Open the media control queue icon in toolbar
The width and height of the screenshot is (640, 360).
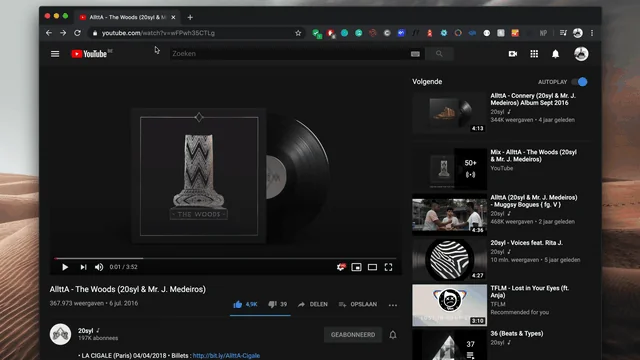click(x=563, y=33)
